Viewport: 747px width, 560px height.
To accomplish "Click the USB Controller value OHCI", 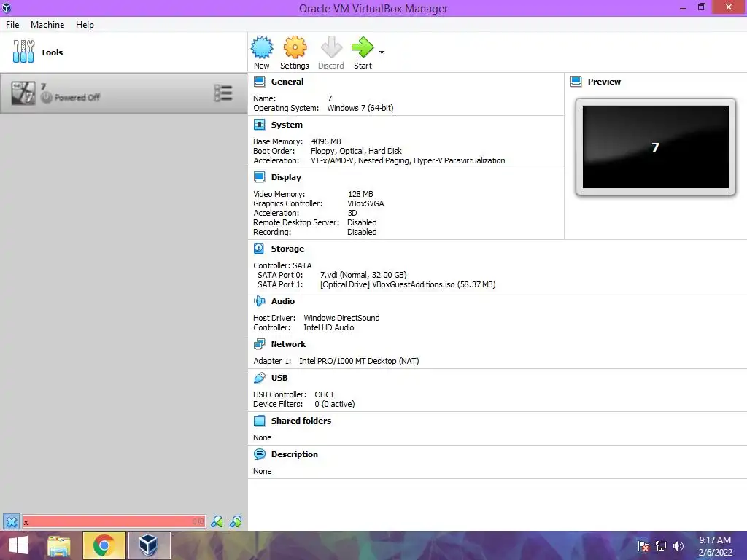I will 324,394.
